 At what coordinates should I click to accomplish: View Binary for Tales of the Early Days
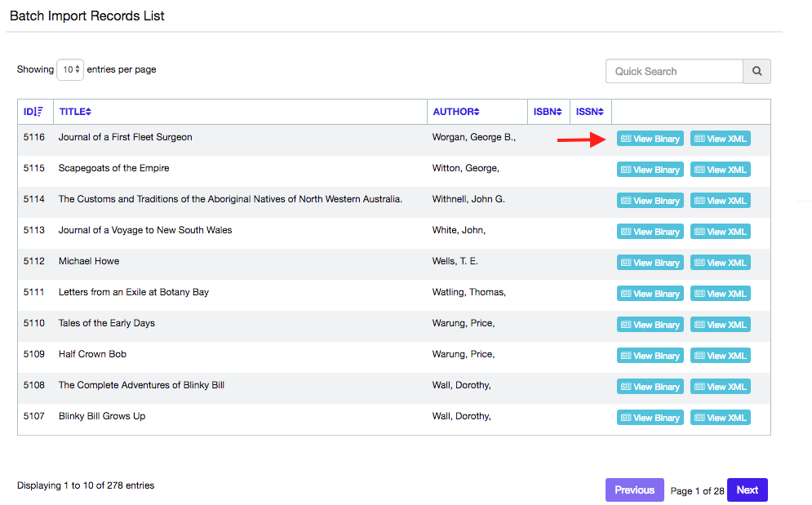pos(650,325)
